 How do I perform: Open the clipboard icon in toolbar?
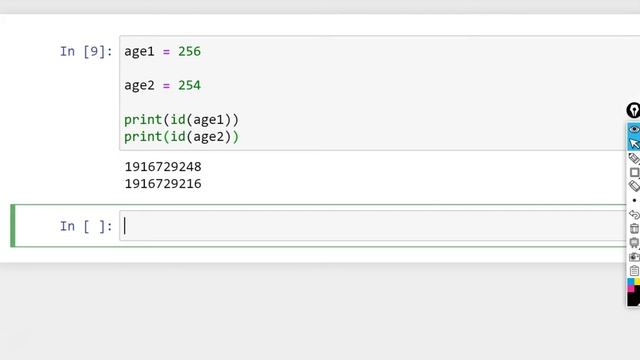point(634,271)
